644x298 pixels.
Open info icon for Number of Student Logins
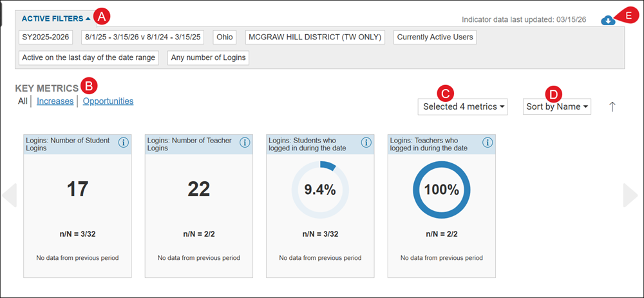pyautogui.click(x=123, y=143)
